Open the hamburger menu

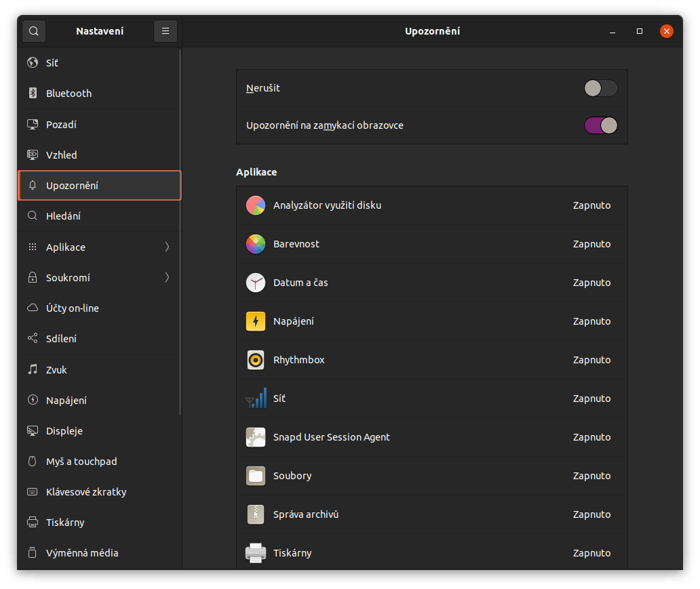point(165,31)
